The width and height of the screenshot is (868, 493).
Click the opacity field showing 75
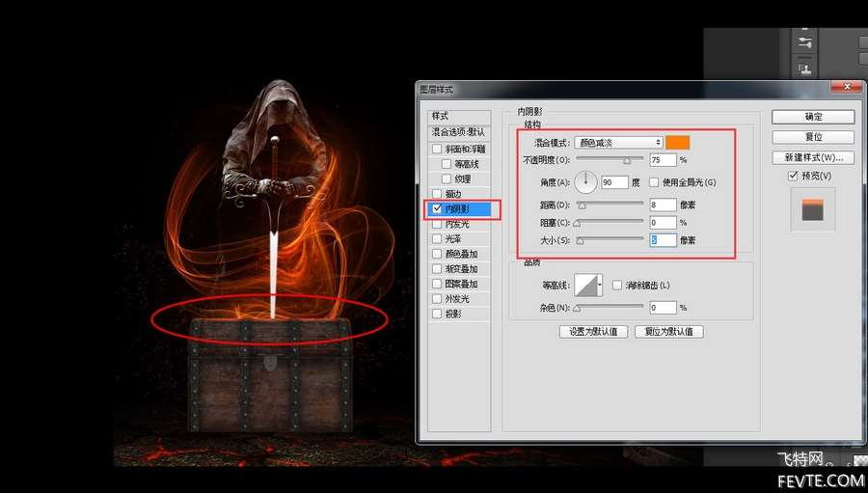click(663, 159)
